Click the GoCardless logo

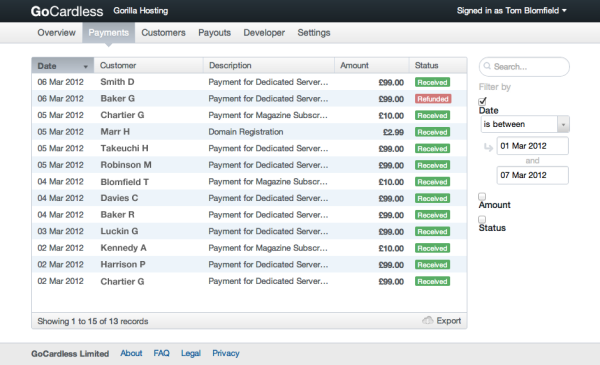click(67, 11)
